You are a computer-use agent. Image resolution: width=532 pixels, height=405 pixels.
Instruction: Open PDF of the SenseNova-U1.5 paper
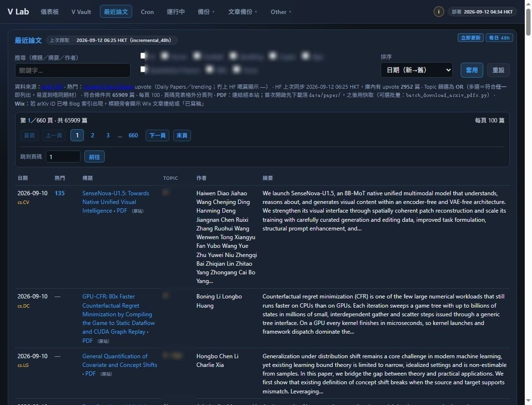pos(122,211)
